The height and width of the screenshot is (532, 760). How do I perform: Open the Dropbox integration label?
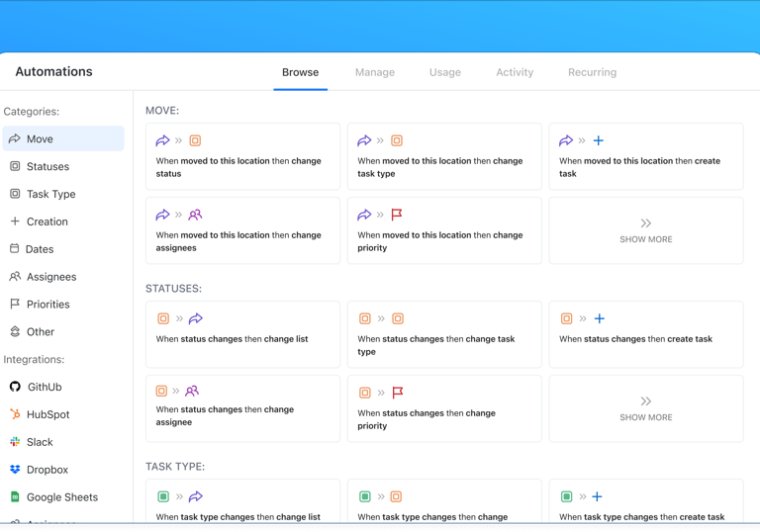(47, 470)
